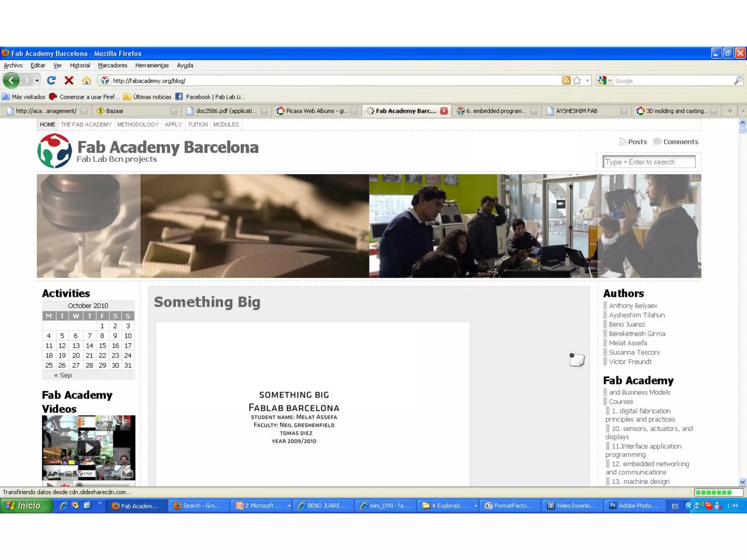The width and height of the screenshot is (747, 560).
Task: Open the back/forward history dropdown arrow
Action: 37,81
